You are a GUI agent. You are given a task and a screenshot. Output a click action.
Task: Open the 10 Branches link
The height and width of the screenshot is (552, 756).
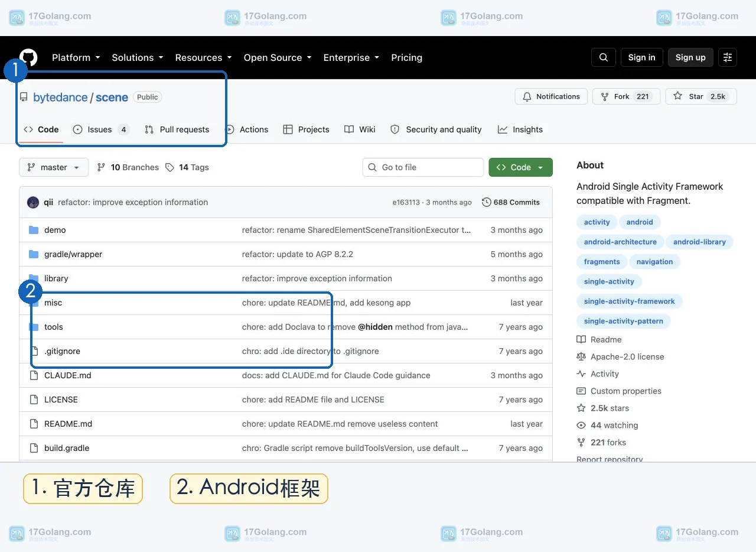tap(128, 167)
